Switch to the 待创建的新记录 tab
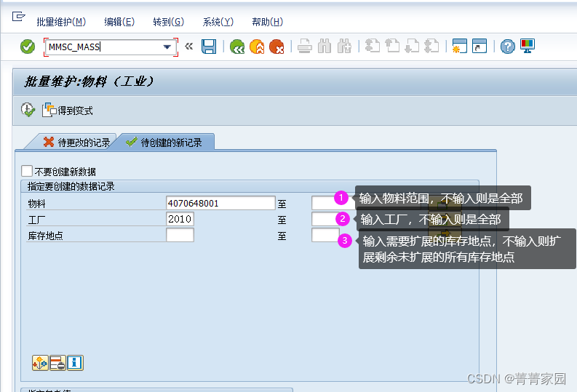Viewport: 577px width, 392px height. [x=164, y=143]
